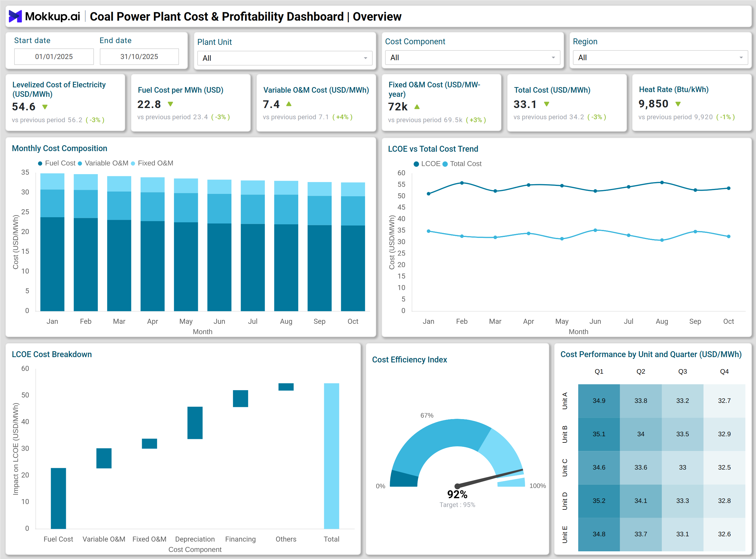Toggle Fixed O&M legend marker
The width and height of the screenshot is (756, 559).
[x=133, y=164]
